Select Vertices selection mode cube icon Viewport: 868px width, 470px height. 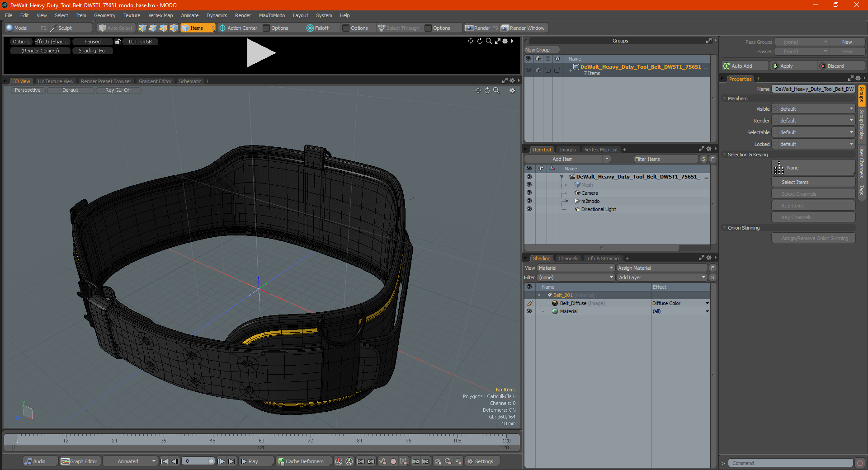tap(142, 28)
